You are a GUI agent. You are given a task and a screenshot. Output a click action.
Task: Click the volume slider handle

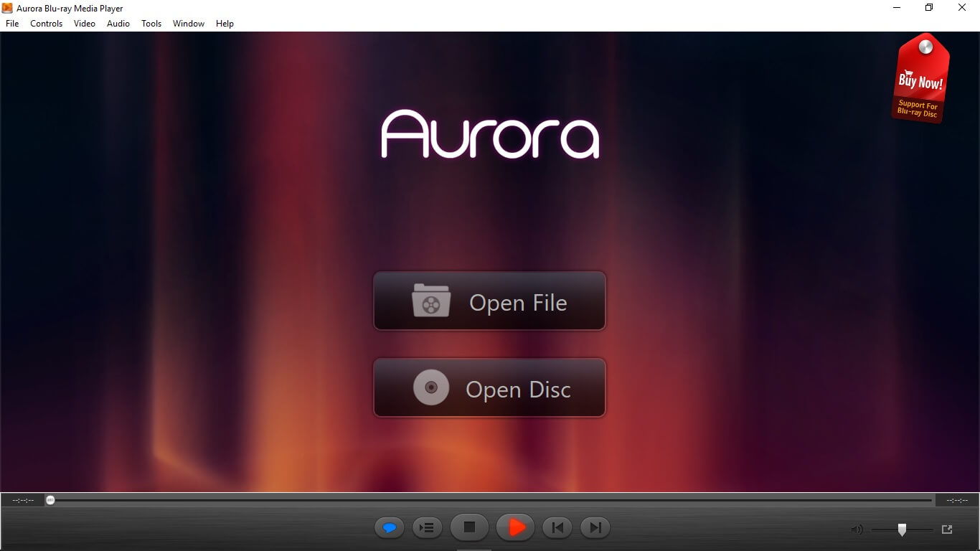[902, 529]
